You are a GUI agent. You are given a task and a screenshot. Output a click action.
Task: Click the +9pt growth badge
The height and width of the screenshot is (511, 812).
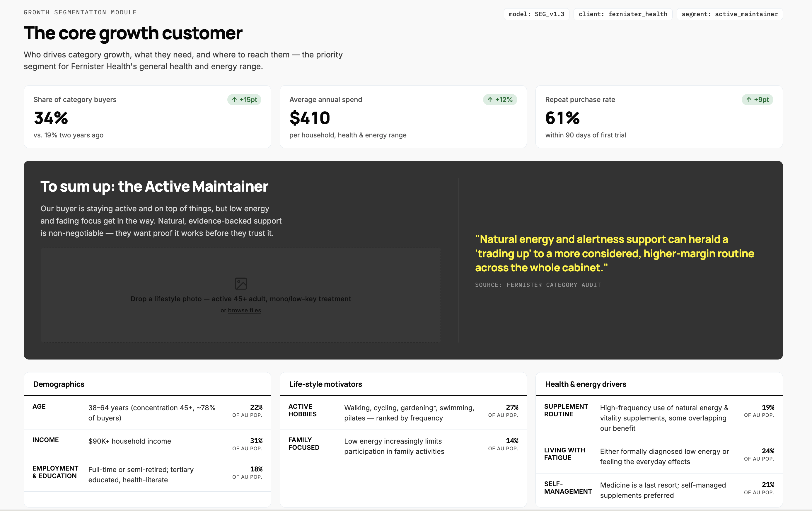coord(758,100)
